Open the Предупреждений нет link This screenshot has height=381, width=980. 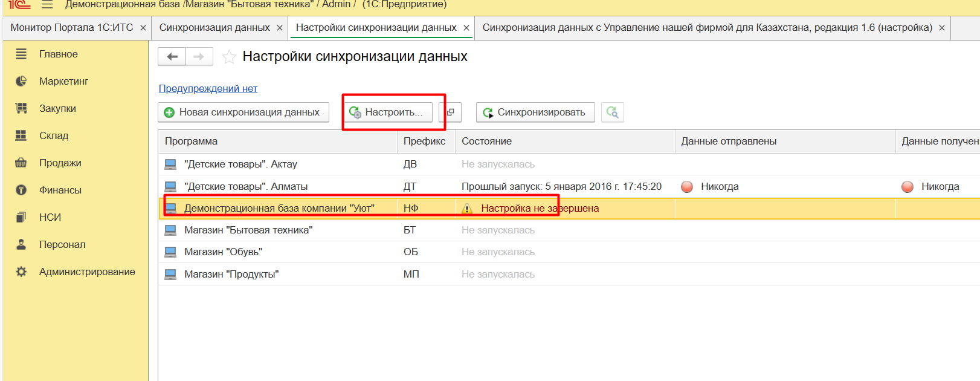tap(208, 89)
